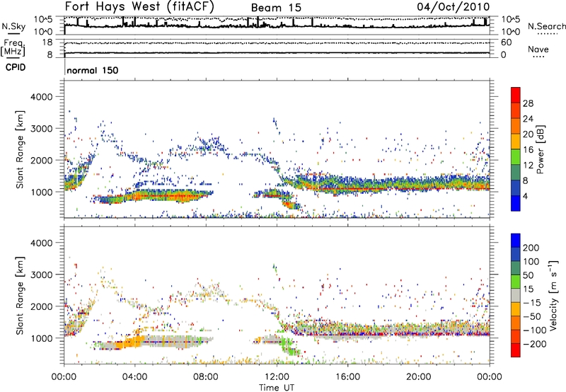The height and width of the screenshot is (392, 566).
Task: Click the dotted line sample under N.Search
Action: pyautogui.click(x=548, y=34)
